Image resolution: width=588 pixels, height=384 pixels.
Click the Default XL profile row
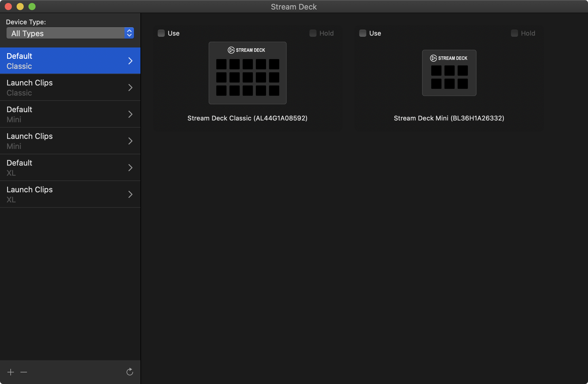[70, 167]
